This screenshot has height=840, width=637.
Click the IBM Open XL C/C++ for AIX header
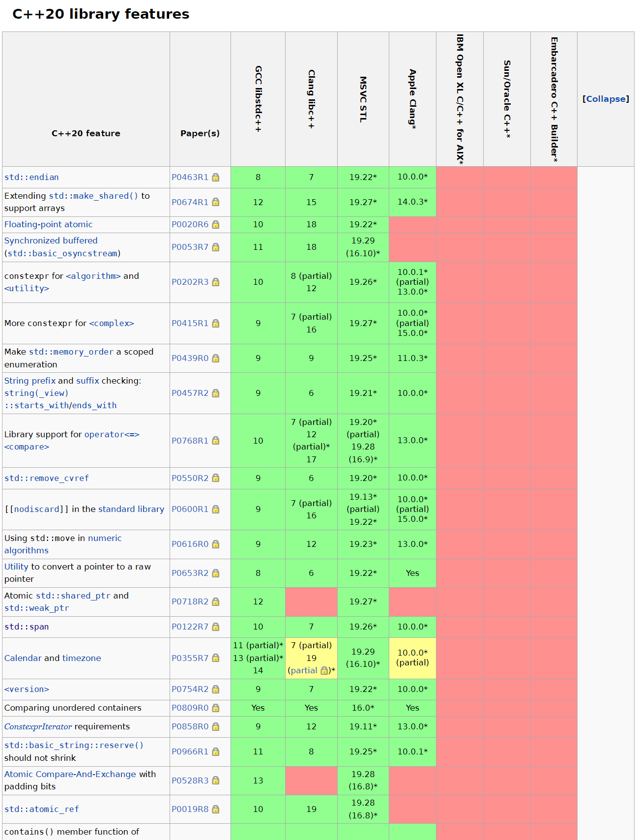460,99
